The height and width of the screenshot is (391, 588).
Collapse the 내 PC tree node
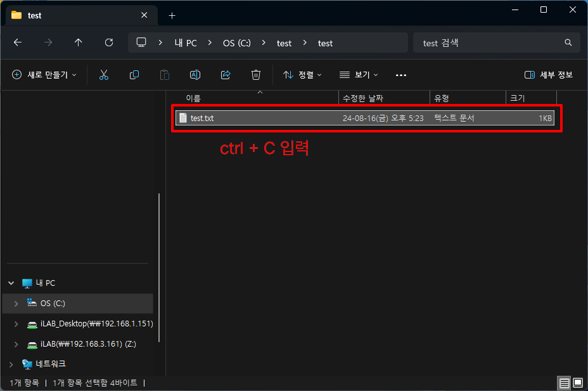[x=11, y=283]
